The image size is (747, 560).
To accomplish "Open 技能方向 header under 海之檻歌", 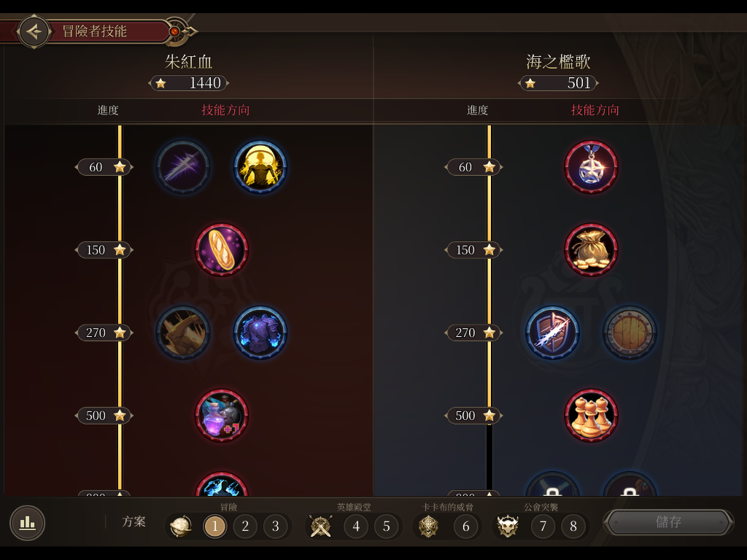I will tap(595, 110).
